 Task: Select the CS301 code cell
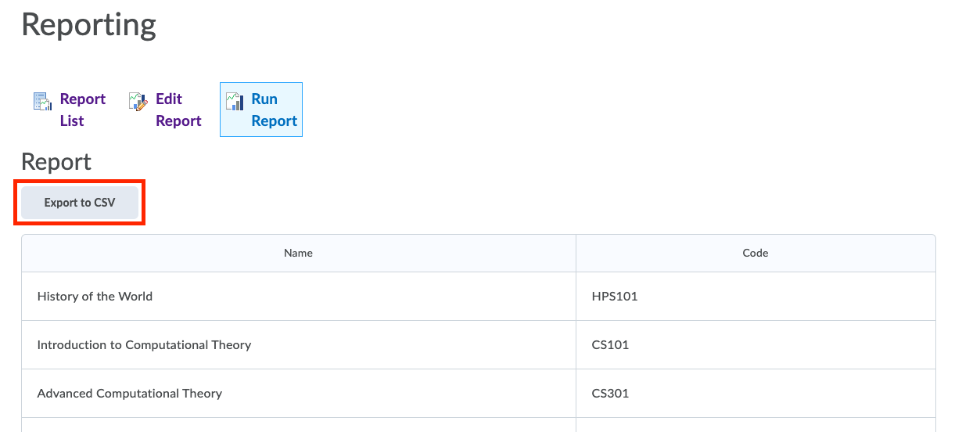point(610,394)
